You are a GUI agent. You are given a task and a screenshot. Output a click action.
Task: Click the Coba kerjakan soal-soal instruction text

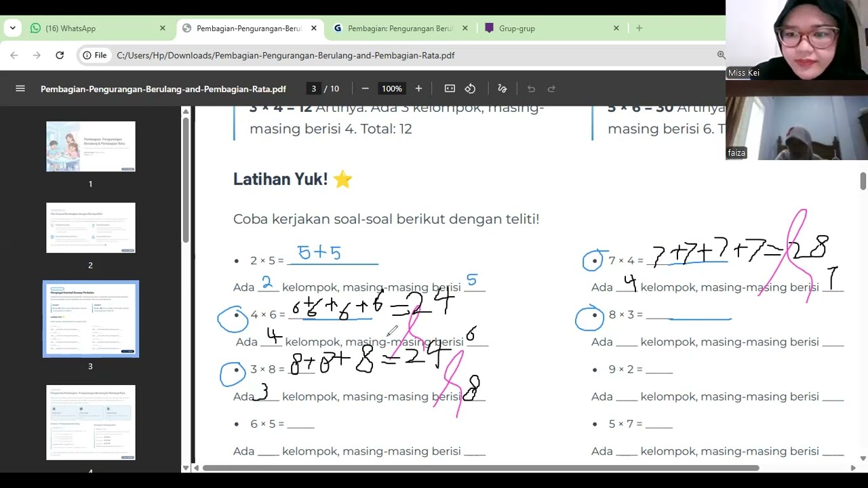click(387, 219)
